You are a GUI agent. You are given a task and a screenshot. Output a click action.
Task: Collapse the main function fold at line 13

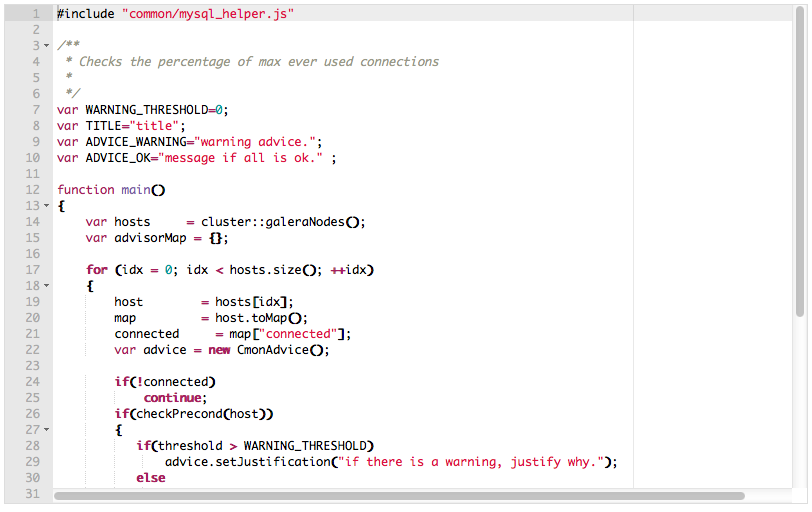click(x=47, y=206)
